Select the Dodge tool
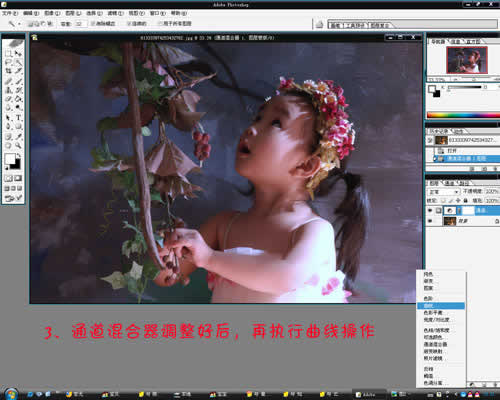 click(x=18, y=108)
